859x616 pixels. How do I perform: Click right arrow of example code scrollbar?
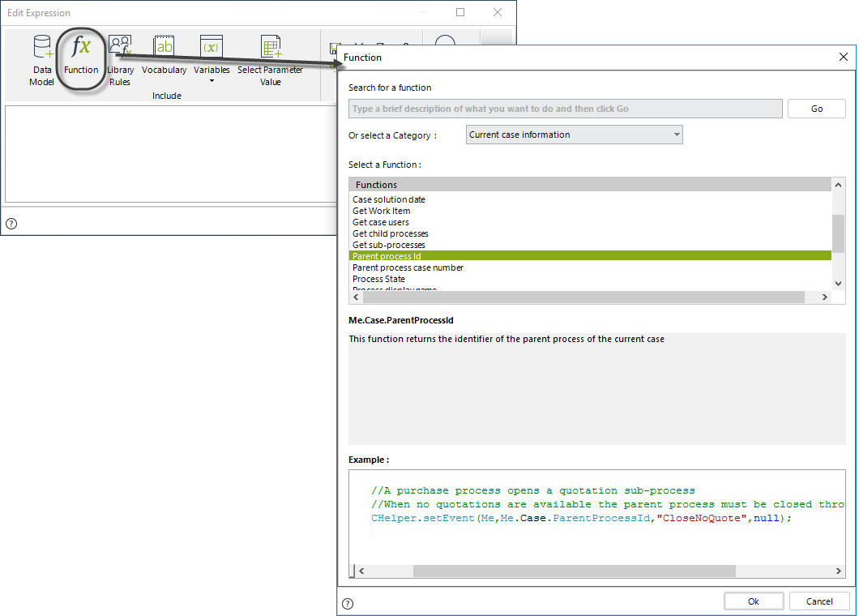pyautogui.click(x=838, y=571)
